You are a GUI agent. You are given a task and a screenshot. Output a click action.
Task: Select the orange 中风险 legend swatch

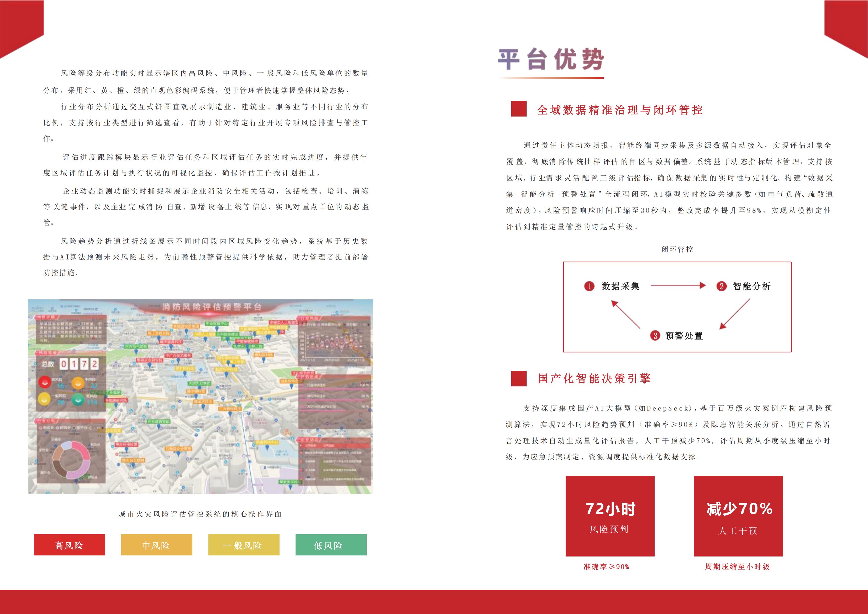coord(156,545)
